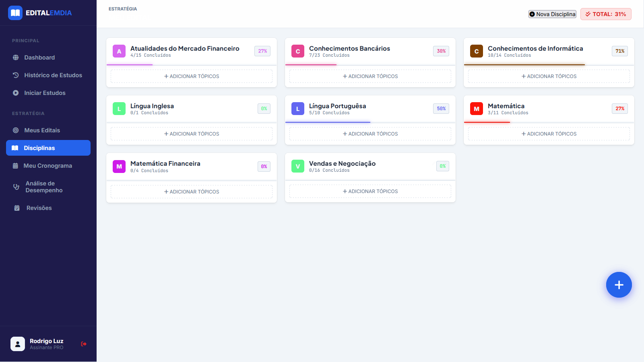This screenshot has width=644, height=362.
Task: Click the purple 'L' Língua Portuguêsa icon
Action: point(298,109)
